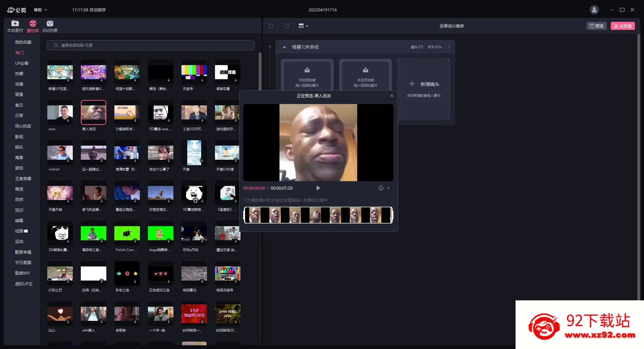Download the 感谢观看 clip via arrow icon
The image size is (644, 349).
236,80
